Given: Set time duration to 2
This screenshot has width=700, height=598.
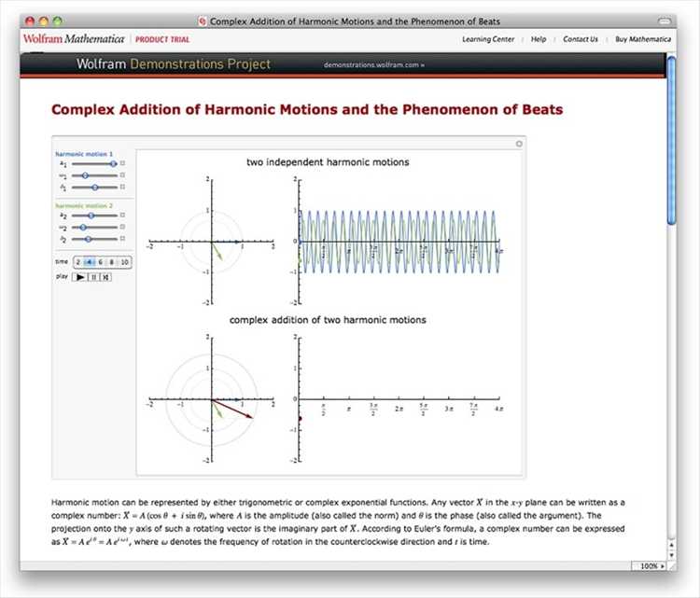Looking at the screenshot, I should click(78, 262).
